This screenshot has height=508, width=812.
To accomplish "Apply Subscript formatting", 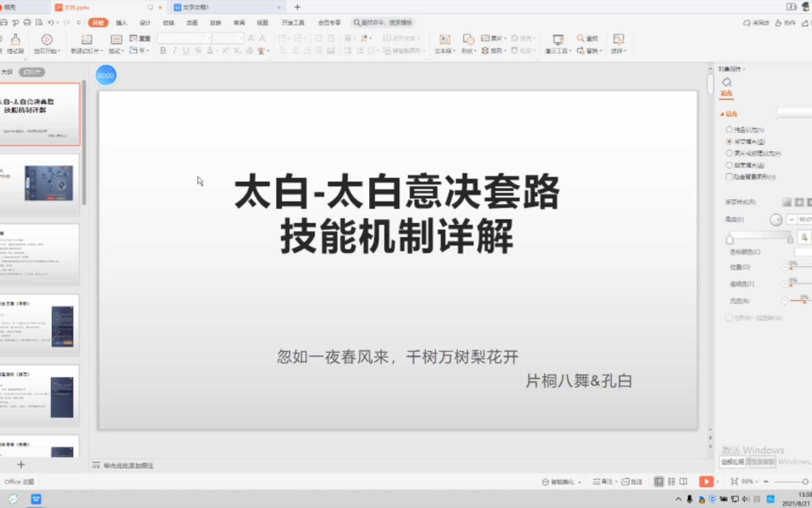I will (x=238, y=50).
